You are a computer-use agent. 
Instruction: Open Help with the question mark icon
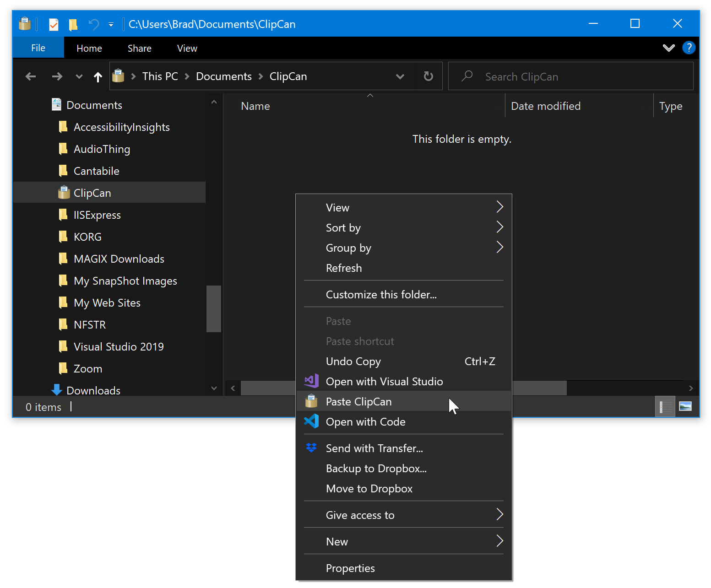tap(689, 48)
